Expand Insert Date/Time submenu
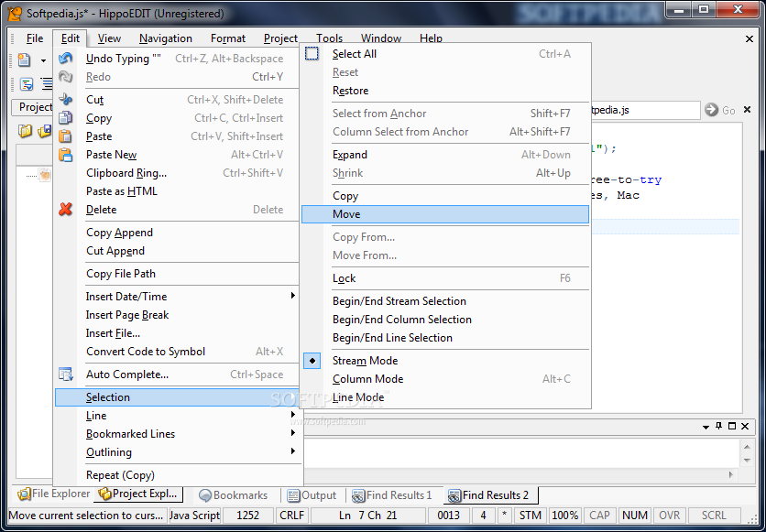The height and width of the screenshot is (532, 766). click(x=177, y=297)
